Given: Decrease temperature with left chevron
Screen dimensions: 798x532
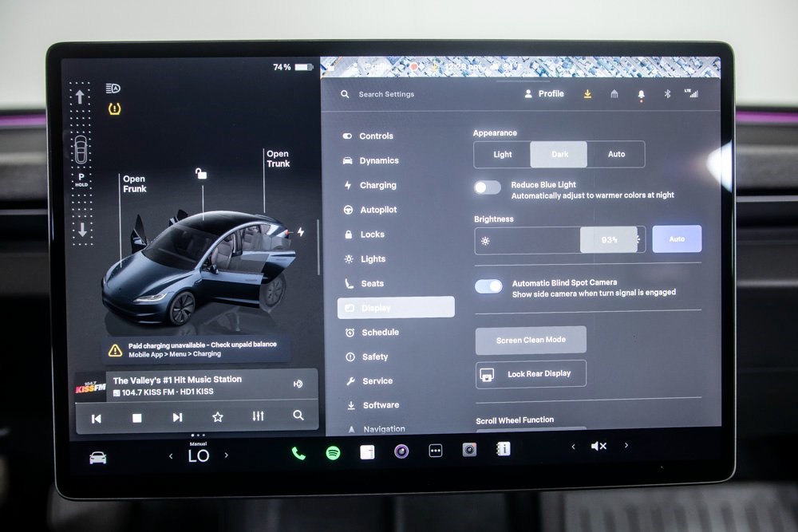Looking at the screenshot, I should pos(171,456).
